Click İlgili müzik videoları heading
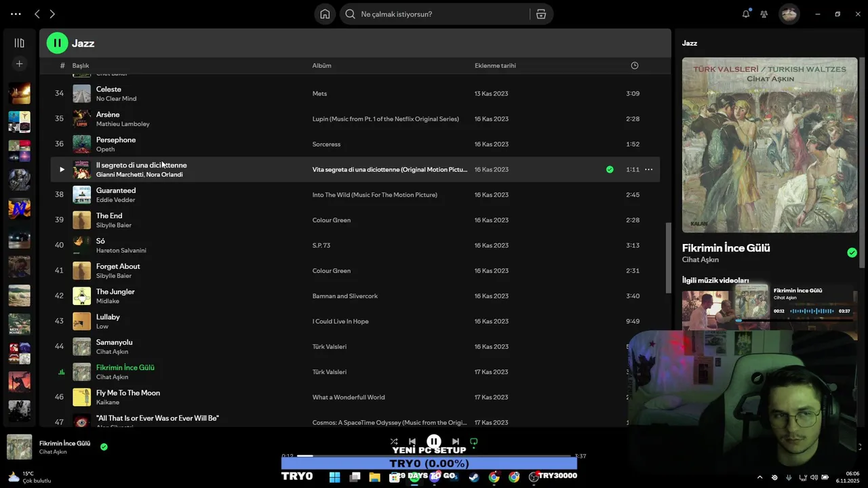The height and width of the screenshot is (488, 868). (x=715, y=281)
